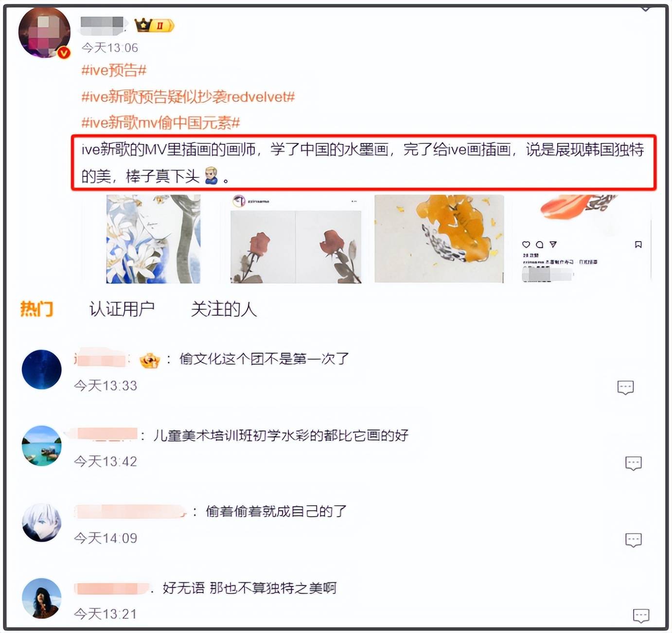Screen dimensions: 672x633
Task: Open the #ive新歌mv偷中国元素# topic link
Action: [x=160, y=123]
